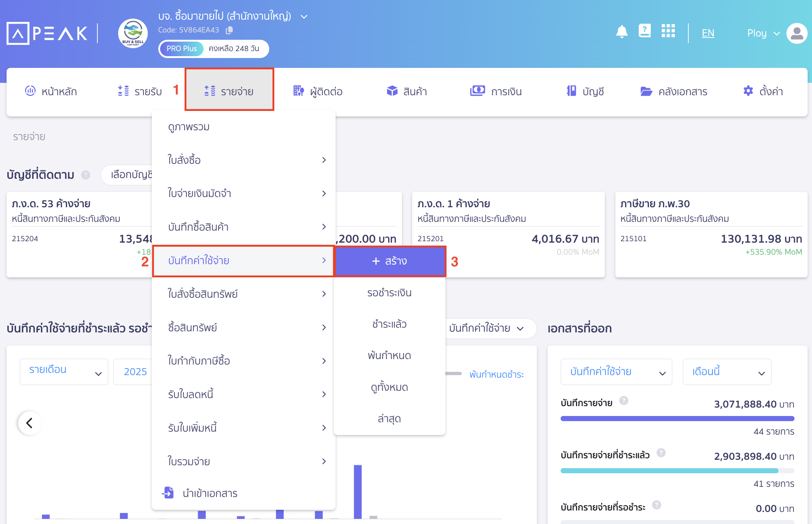812x524 pixels.
Task: Click the บันทึกรายจ่าย purple progress bar
Action: [x=677, y=419]
